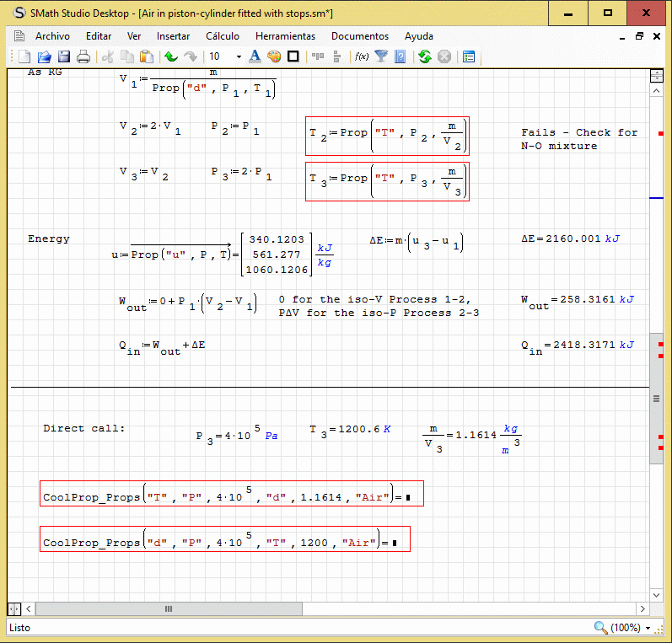Open the text color 'A' tool
Screen dimensions: 672x643
click(255, 56)
